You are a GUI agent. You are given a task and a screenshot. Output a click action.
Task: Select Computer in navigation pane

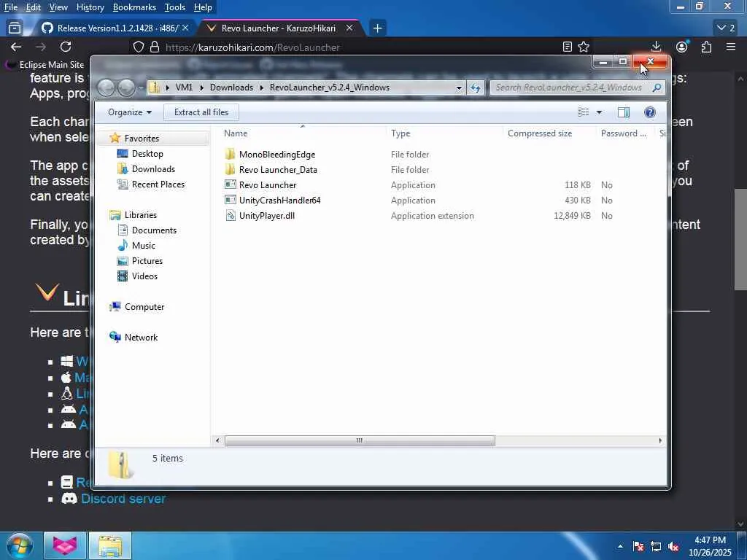click(136, 307)
